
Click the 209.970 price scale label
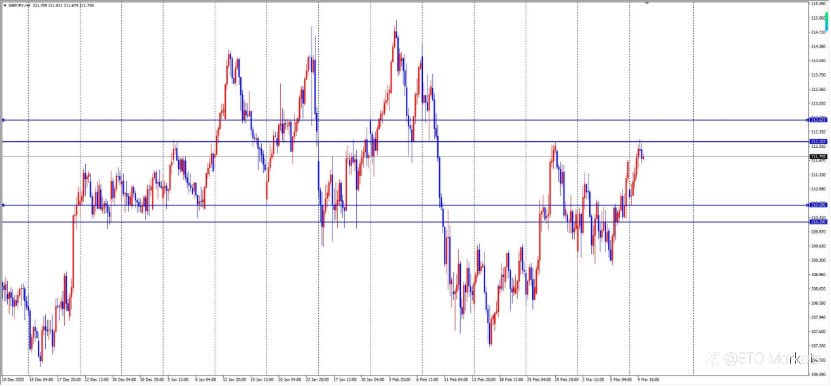(x=818, y=232)
